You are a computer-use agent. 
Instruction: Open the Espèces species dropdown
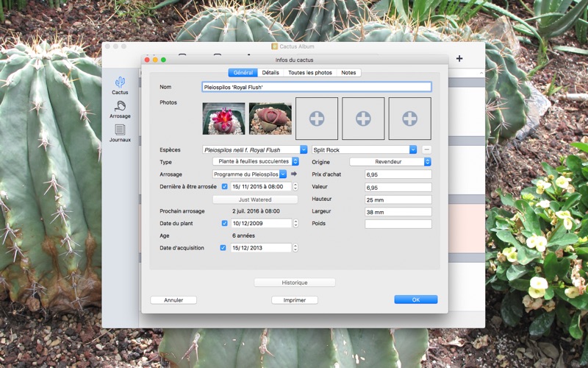coord(304,149)
